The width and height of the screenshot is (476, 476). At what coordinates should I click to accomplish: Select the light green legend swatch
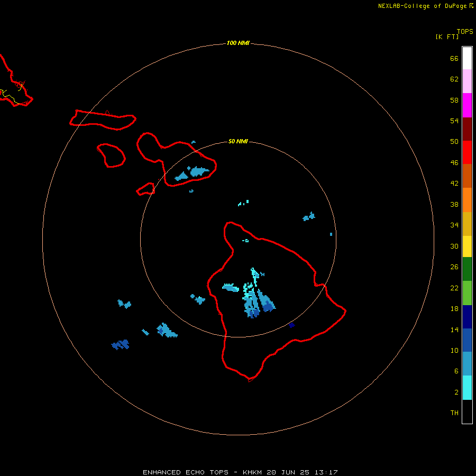click(x=467, y=293)
